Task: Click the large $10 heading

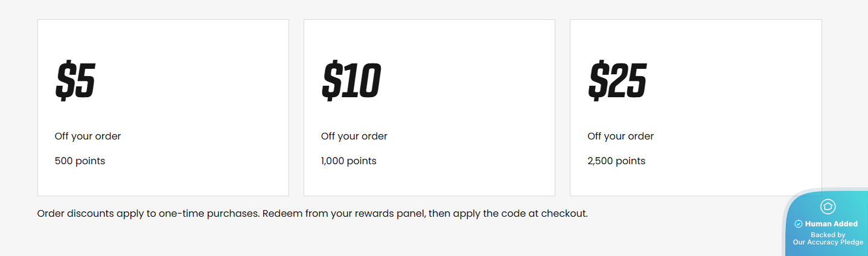Action: click(351, 81)
